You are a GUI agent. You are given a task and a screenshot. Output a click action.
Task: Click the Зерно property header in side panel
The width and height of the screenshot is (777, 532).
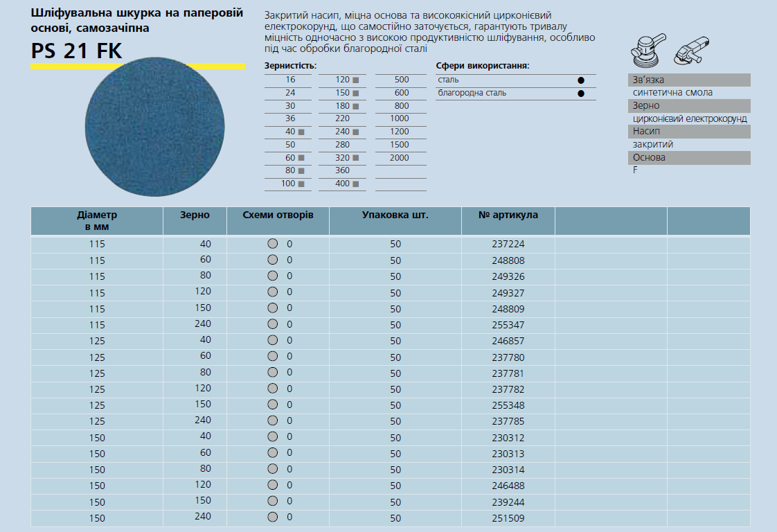tap(689, 105)
